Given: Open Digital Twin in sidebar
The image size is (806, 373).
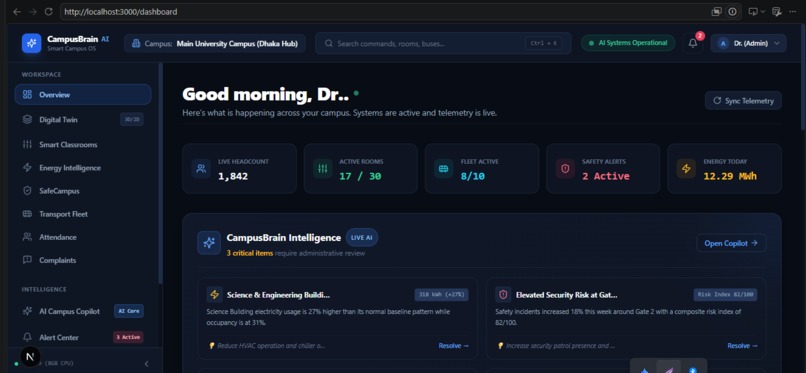Looking at the screenshot, I should [83, 120].
